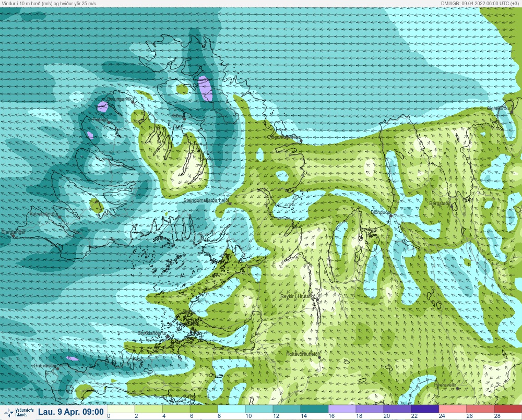
Task: Click the 16–18 m/s lavender legend swatch
Action: (342, 409)
